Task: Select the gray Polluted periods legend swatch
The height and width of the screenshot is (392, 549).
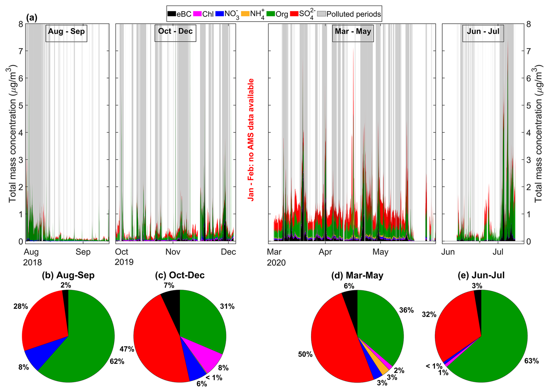Action: point(321,14)
